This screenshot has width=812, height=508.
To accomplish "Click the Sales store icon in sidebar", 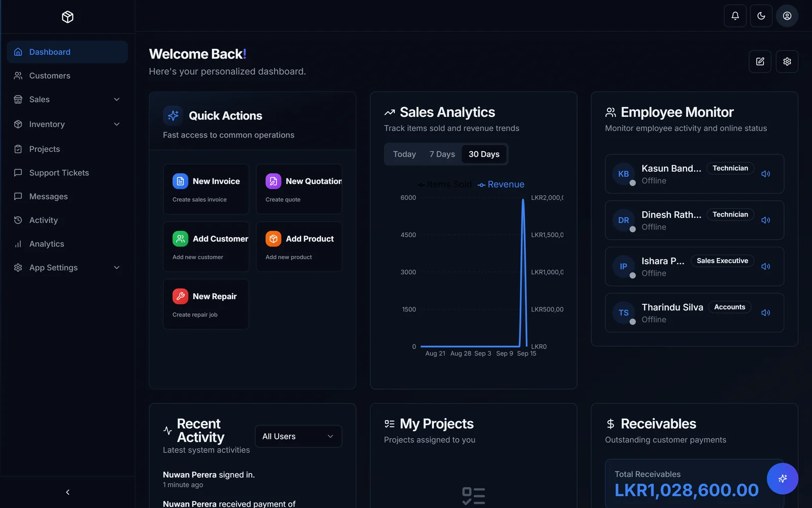I will (x=18, y=100).
